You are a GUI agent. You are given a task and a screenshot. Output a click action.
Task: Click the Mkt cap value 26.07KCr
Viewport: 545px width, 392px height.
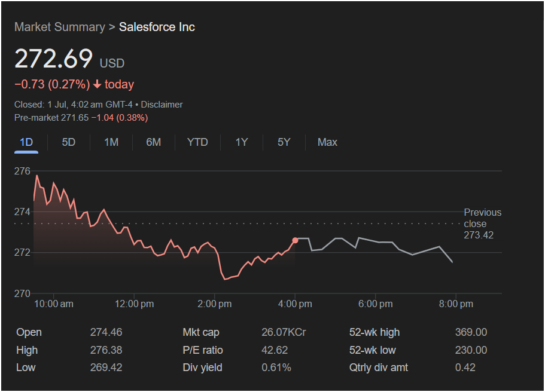click(284, 332)
